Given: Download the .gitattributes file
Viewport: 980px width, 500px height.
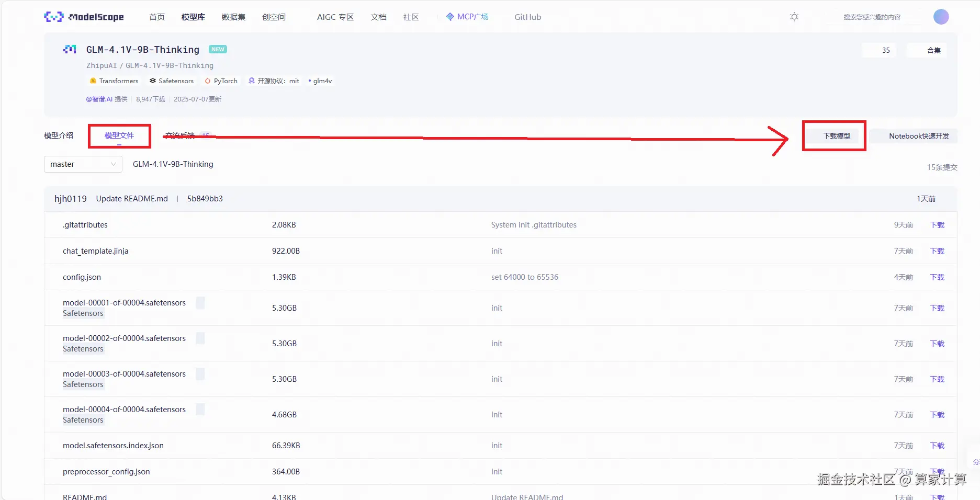Looking at the screenshot, I should coord(937,225).
